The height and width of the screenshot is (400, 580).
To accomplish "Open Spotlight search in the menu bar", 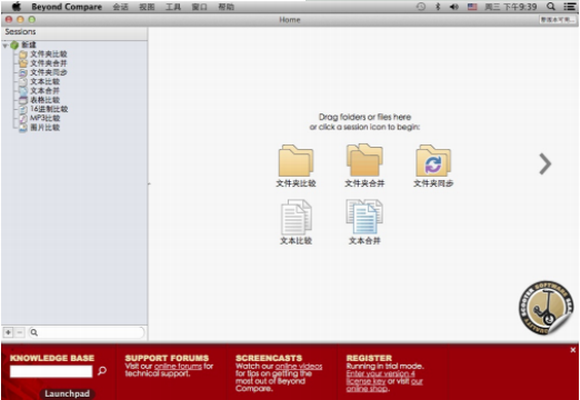I will [551, 6].
